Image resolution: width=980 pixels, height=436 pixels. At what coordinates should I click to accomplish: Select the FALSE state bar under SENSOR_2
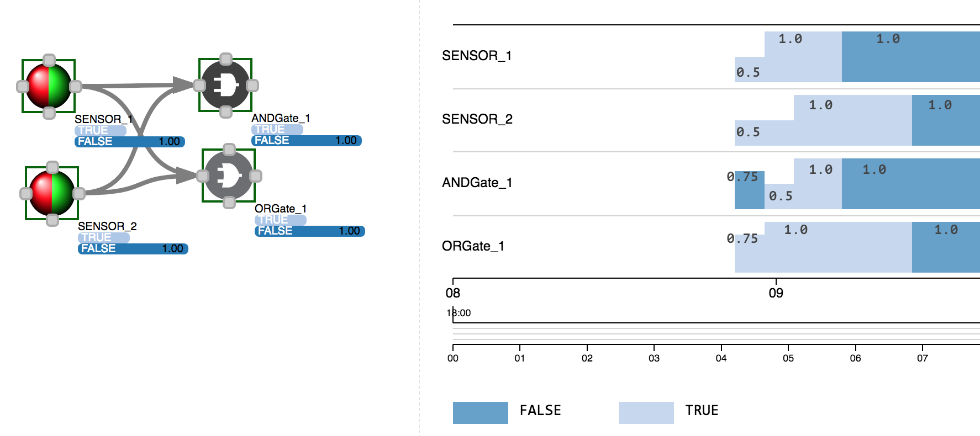(x=133, y=248)
